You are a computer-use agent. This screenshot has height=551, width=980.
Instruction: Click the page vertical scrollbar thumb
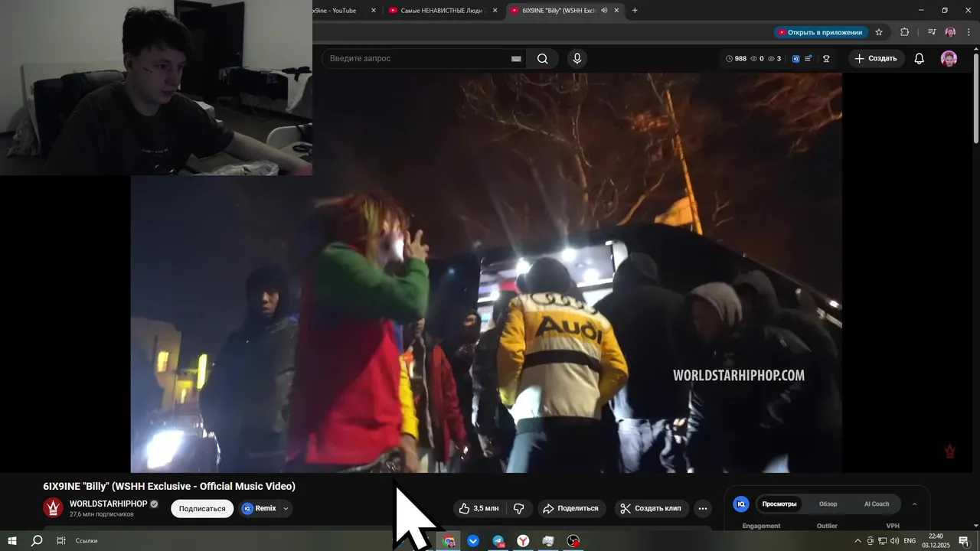click(975, 97)
